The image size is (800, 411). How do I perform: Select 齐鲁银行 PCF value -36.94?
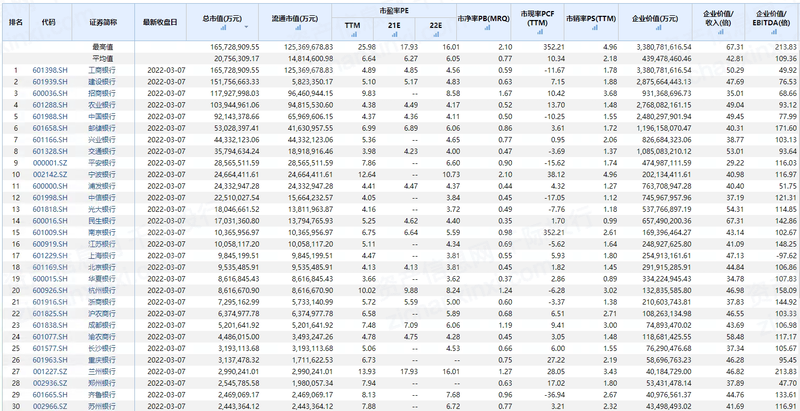coord(555,395)
